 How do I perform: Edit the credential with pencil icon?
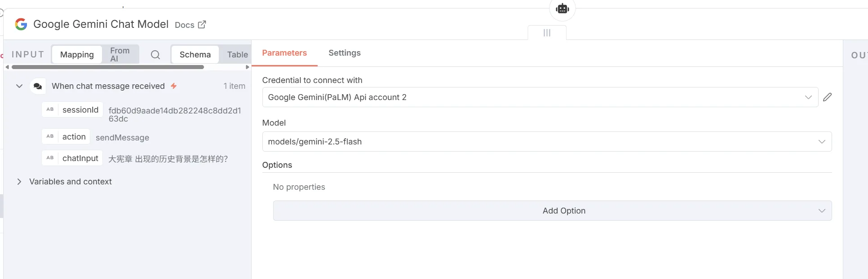[x=828, y=97]
